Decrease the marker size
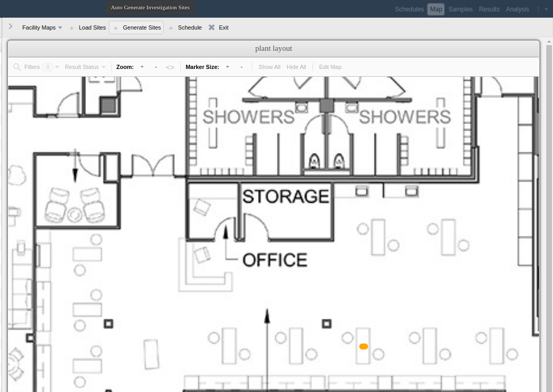The image size is (553, 392). click(242, 67)
